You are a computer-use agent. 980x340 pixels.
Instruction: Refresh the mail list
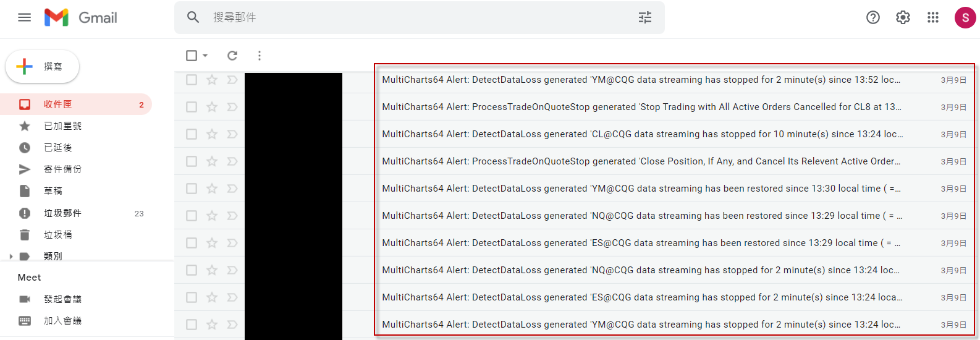coord(232,56)
